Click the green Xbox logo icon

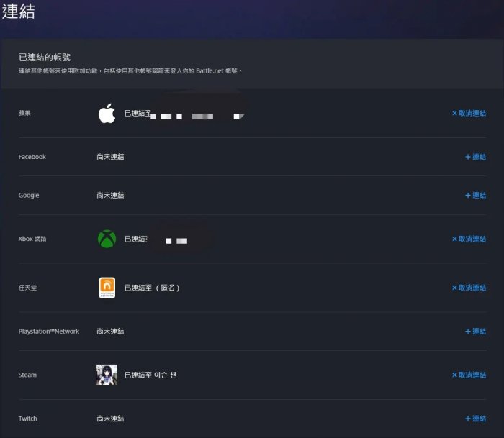[107, 239]
